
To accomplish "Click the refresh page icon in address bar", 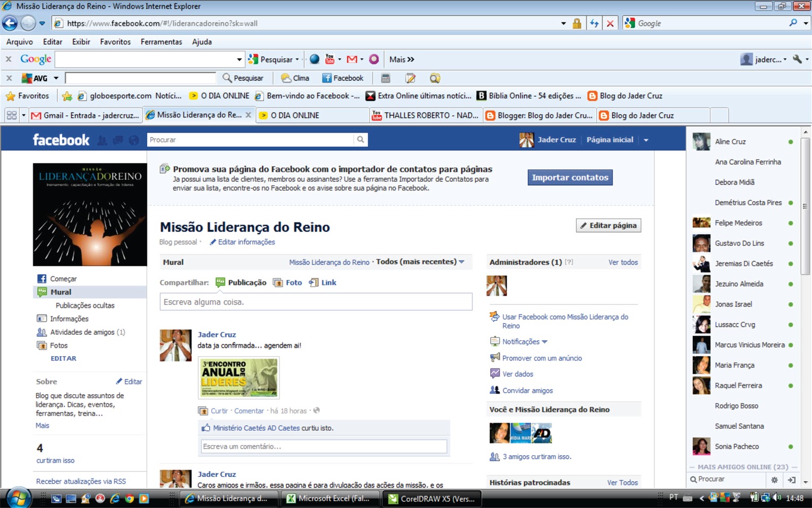I will pyautogui.click(x=594, y=23).
